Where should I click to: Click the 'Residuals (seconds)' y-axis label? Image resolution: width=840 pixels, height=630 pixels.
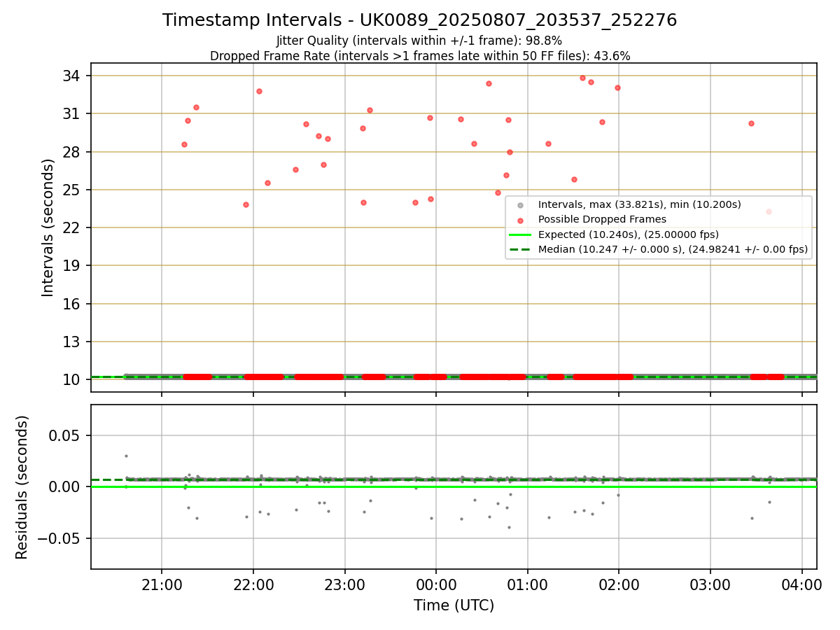[x=22, y=487]
